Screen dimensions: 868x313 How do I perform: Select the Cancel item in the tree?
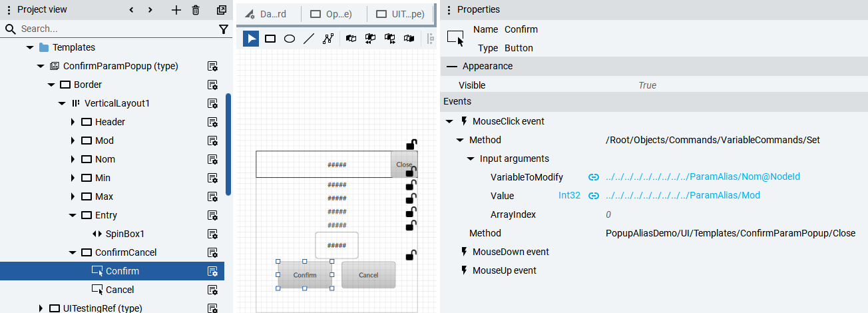[x=120, y=290]
